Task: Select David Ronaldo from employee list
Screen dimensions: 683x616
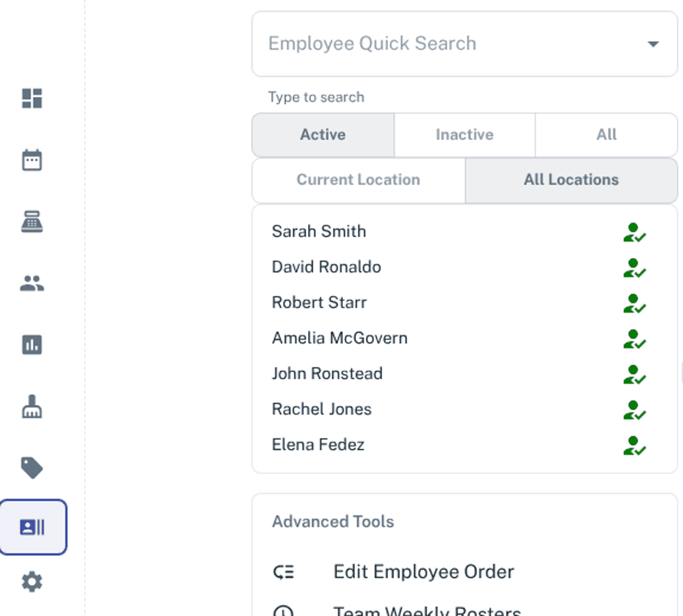Action: click(x=326, y=267)
